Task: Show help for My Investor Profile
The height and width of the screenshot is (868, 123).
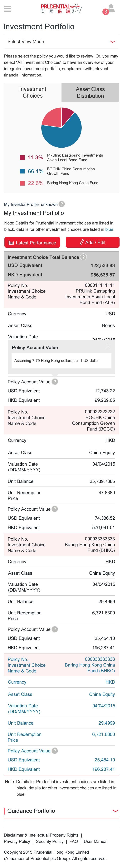Action: (61, 204)
